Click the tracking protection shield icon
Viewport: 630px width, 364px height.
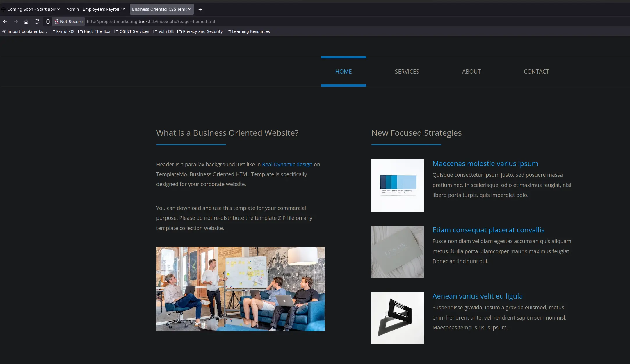pos(48,22)
